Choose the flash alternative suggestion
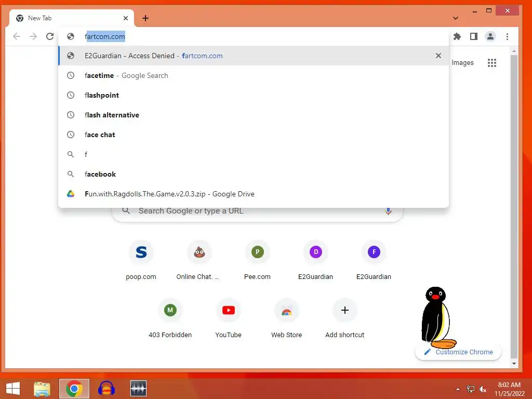 [x=254, y=115]
